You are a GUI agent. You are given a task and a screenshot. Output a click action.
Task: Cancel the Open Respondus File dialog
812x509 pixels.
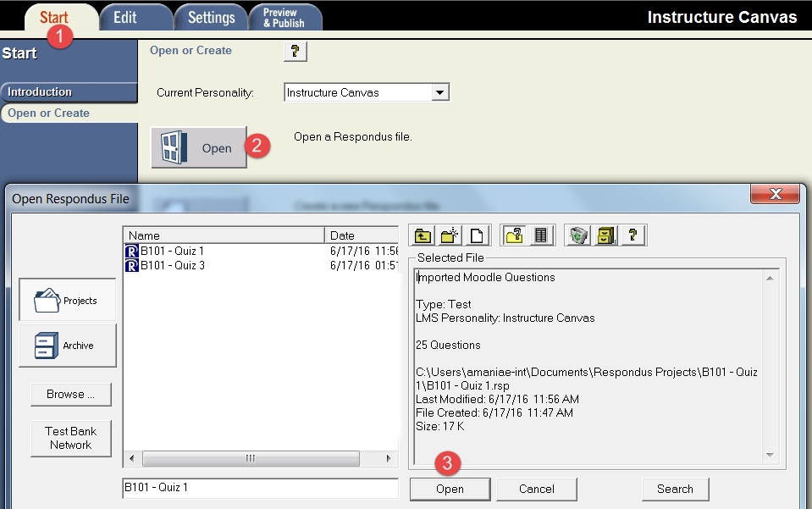[x=537, y=489]
